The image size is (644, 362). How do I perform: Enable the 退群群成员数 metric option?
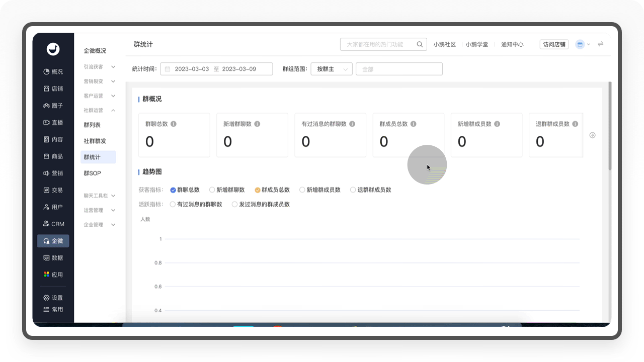pyautogui.click(x=353, y=190)
